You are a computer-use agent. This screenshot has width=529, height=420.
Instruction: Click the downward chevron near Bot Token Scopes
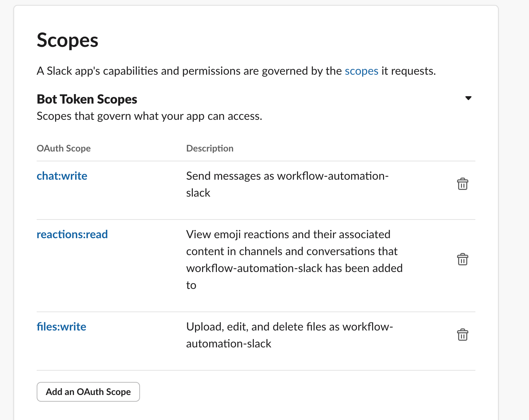(x=468, y=98)
